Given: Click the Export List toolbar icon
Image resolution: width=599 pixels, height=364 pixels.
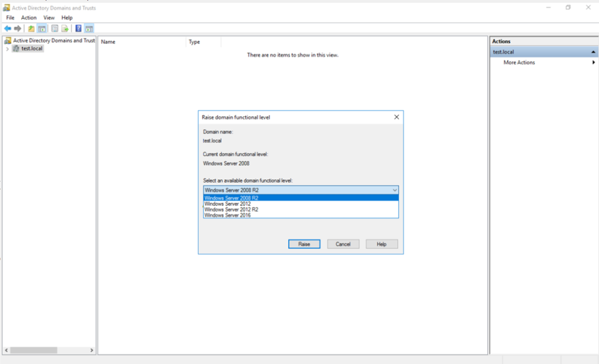Looking at the screenshot, I should 65,29.
